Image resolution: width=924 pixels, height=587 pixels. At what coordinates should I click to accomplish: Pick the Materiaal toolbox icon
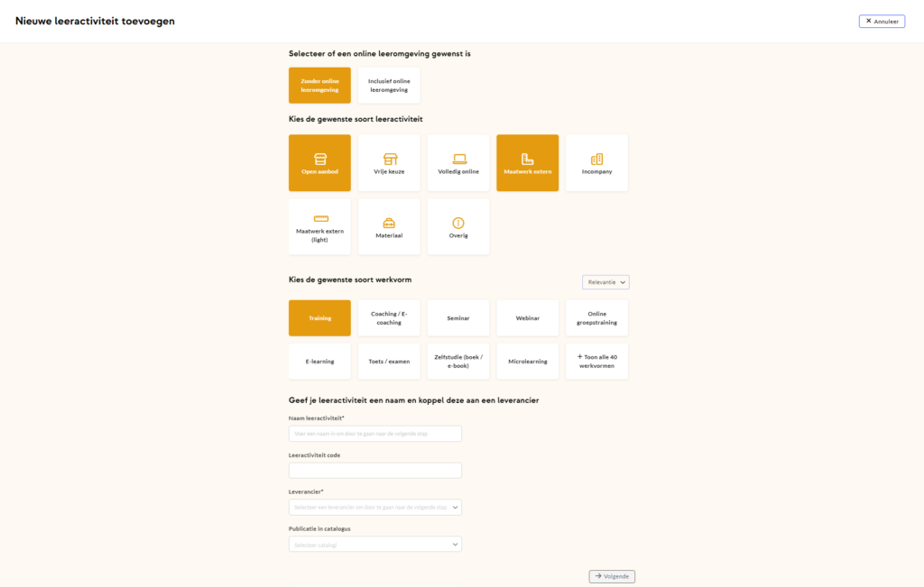(389, 222)
